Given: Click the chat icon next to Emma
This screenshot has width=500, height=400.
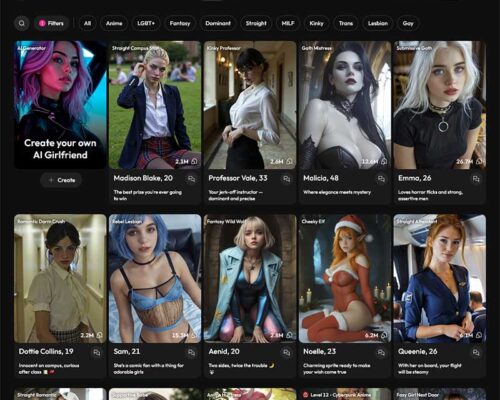Looking at the screenshot, I should coord(476,179).
